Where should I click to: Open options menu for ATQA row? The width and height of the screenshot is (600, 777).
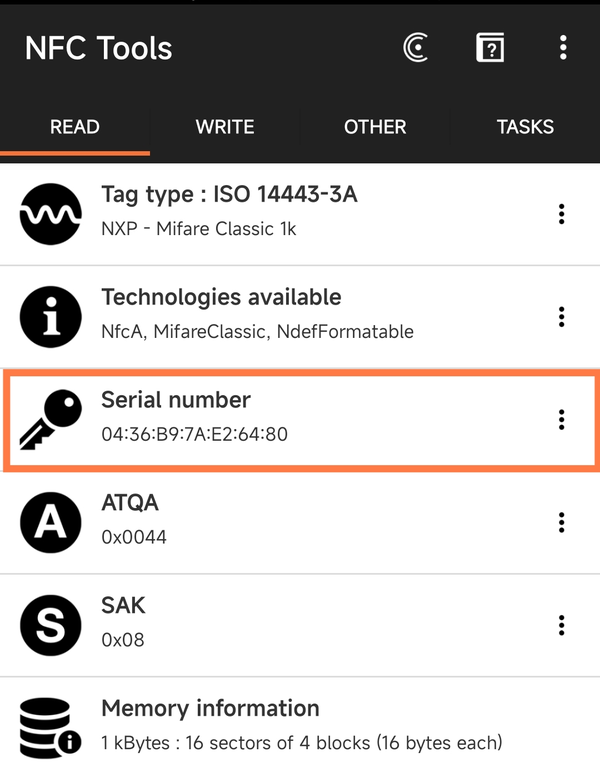coord(562,523)
